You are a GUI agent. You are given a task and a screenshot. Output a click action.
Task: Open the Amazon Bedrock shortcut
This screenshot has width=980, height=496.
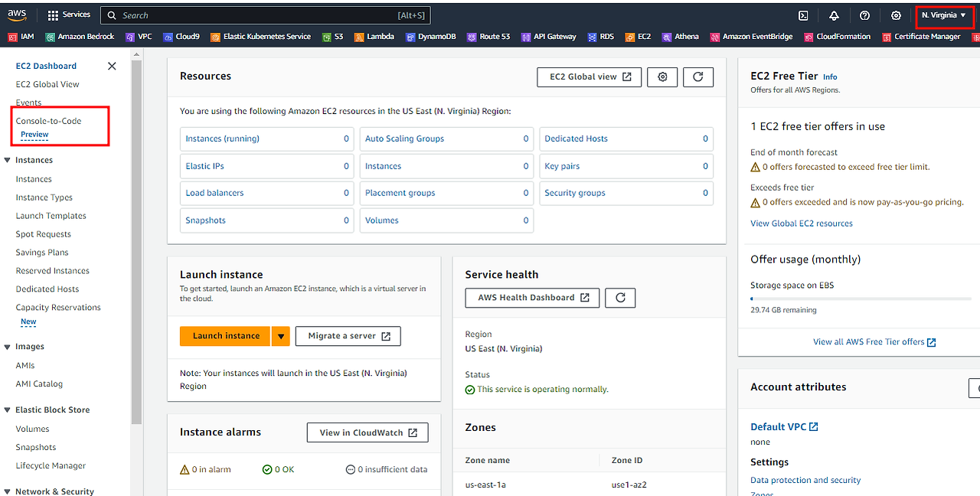tap(80, 37)
